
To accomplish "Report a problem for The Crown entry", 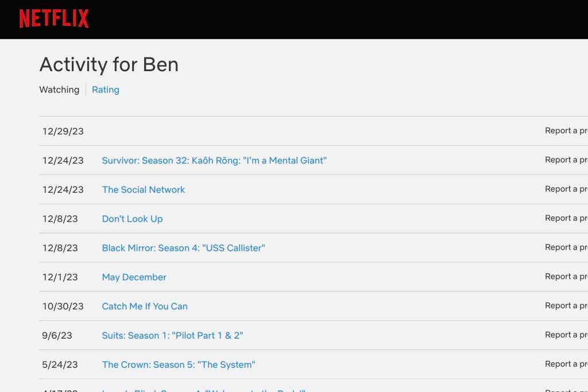I will (x=566, y=364).
